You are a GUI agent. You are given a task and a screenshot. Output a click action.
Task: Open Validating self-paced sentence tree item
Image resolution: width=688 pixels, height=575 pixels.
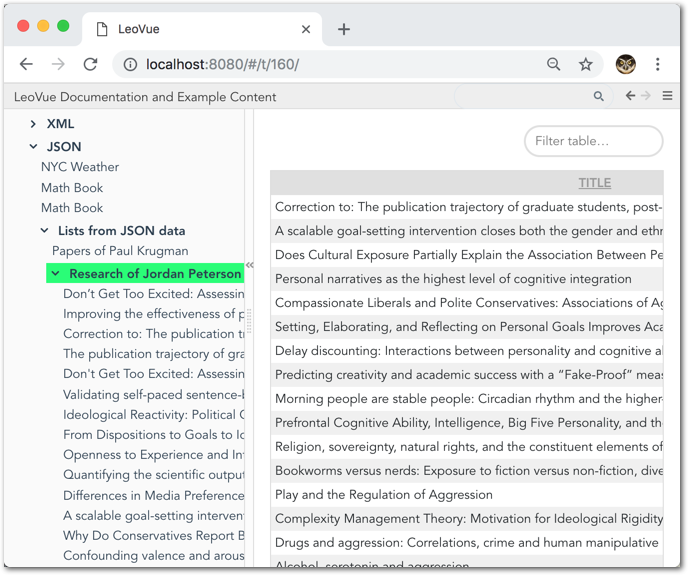(x=154, y=395)
